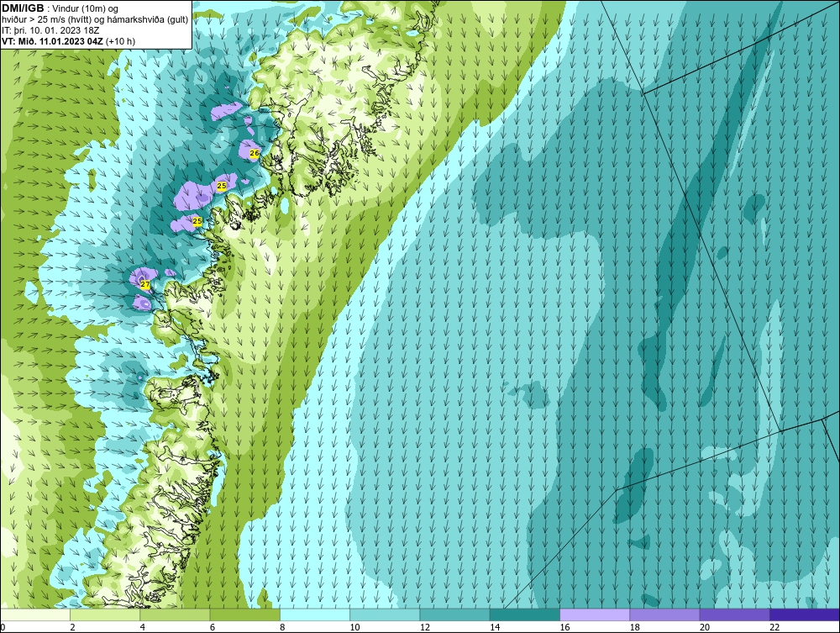840x633 pixels.
Task: Click the legend scale number 4
Action: pos(143,628)
